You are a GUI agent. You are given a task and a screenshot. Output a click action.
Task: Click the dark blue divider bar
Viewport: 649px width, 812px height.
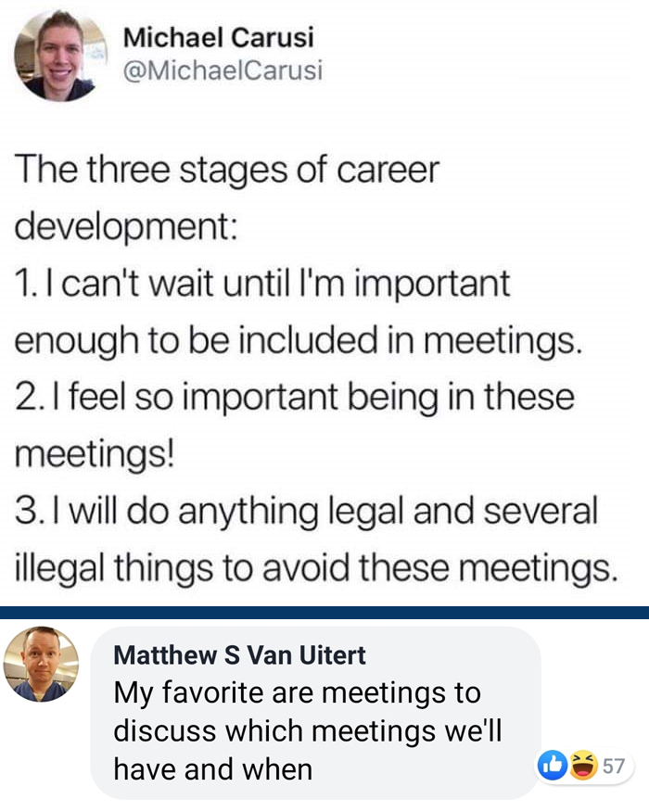tap(324, 612)
